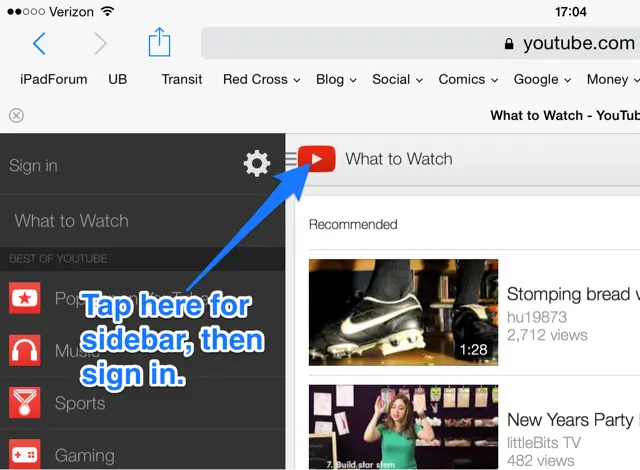The height and width of the screenshot is (470, 640).
Task: Open the iPadForum bookmark
Action: point(53,79)
